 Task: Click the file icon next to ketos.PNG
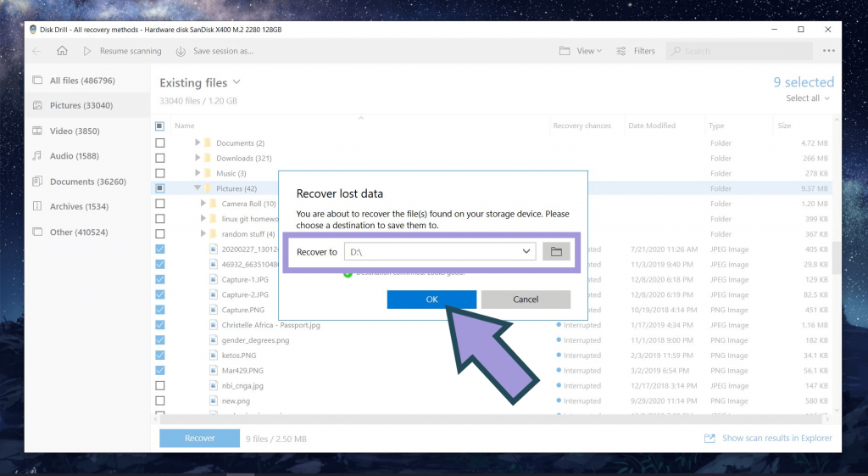tap(213, 356)
